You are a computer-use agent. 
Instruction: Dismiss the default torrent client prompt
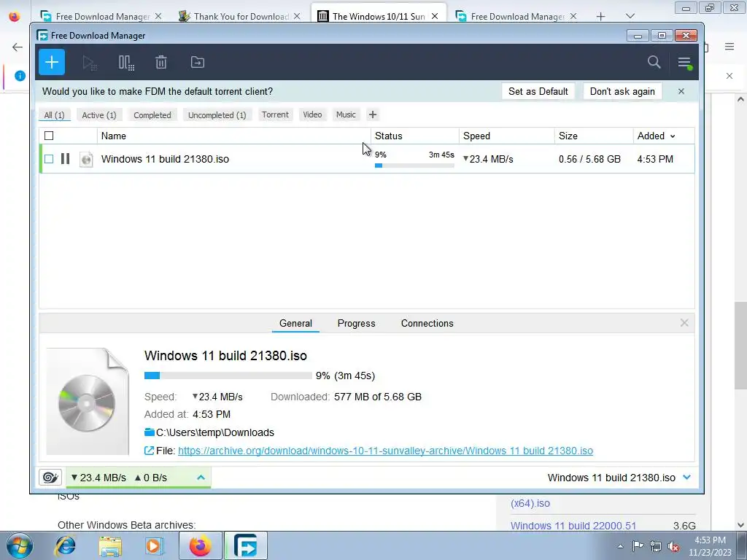pos(681,91)
